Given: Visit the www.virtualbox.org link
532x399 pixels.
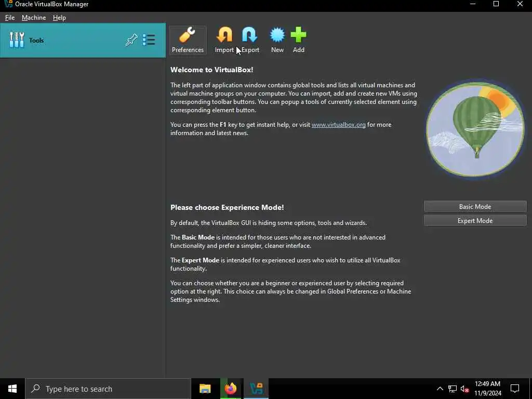Looking at the screenshot, I should (338, 125).
